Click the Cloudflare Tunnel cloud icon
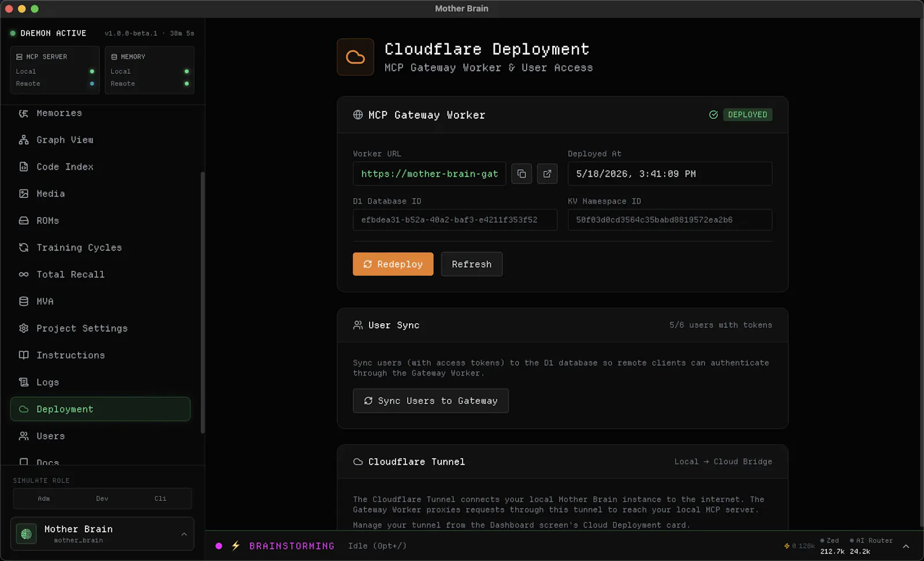 (x=358, y=462)
